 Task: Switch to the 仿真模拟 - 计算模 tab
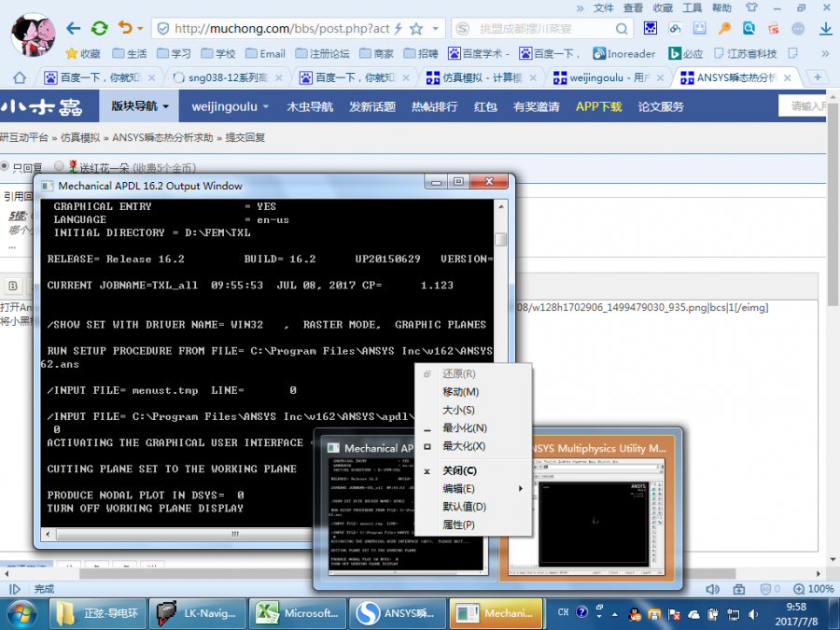(481, 78)
